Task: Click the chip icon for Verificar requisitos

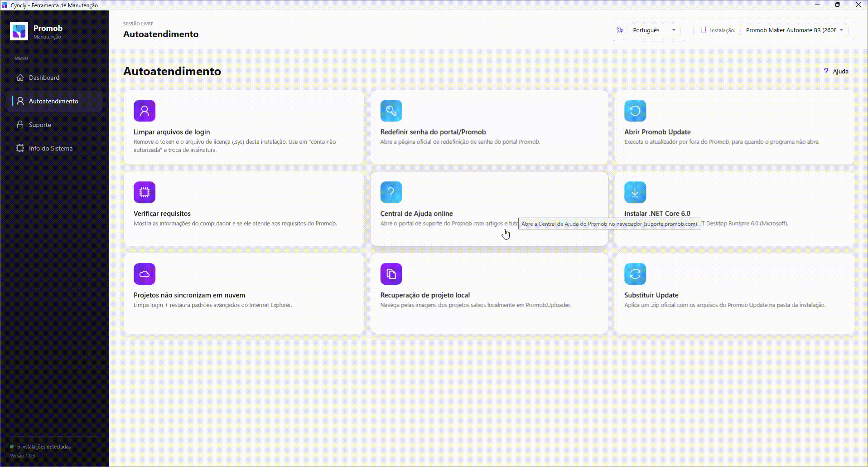Action: 145,192
